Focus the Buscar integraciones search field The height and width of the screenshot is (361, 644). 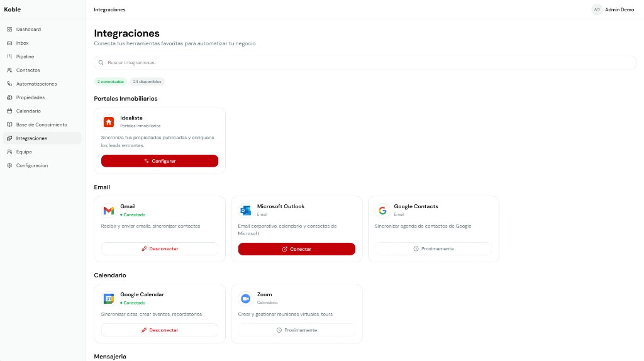pos(365,63)
